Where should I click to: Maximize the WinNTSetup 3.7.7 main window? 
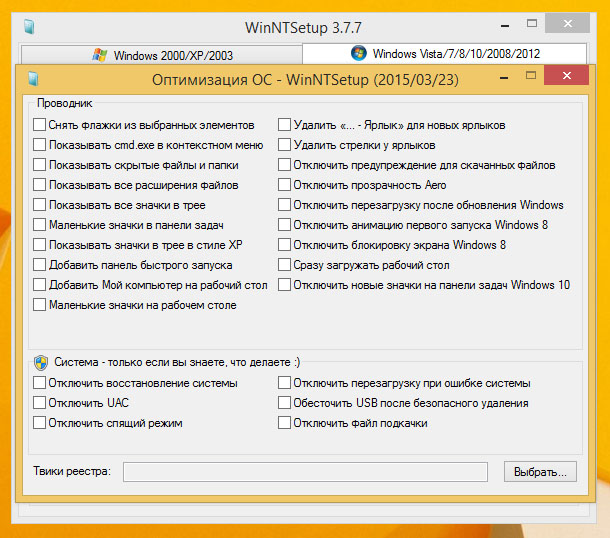point(532,23)
